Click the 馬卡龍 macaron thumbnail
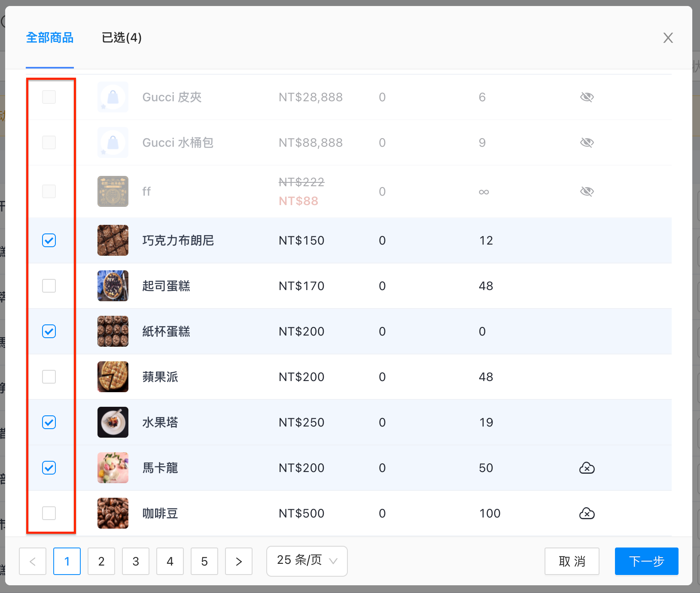This screenshot has width=700, height=593. pos(113,468)
